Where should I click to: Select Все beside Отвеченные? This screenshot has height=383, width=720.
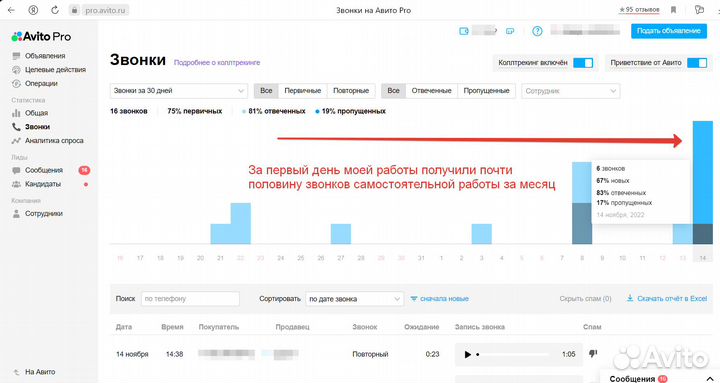(394, 91)
